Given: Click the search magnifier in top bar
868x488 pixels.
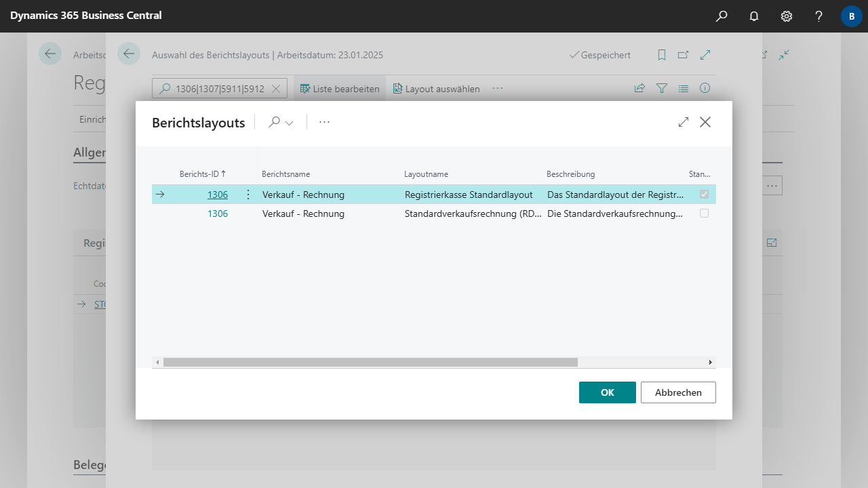Looking at the screenshot, I should coord(722,16).
